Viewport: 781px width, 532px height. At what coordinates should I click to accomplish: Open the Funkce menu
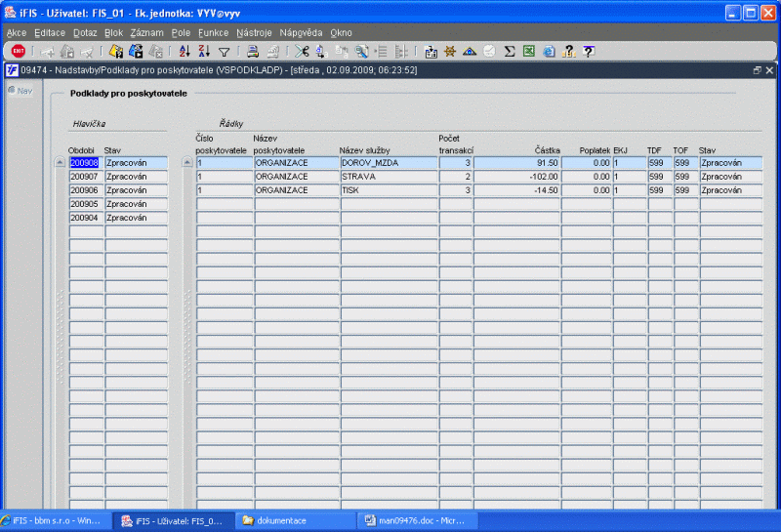(213, 33)
